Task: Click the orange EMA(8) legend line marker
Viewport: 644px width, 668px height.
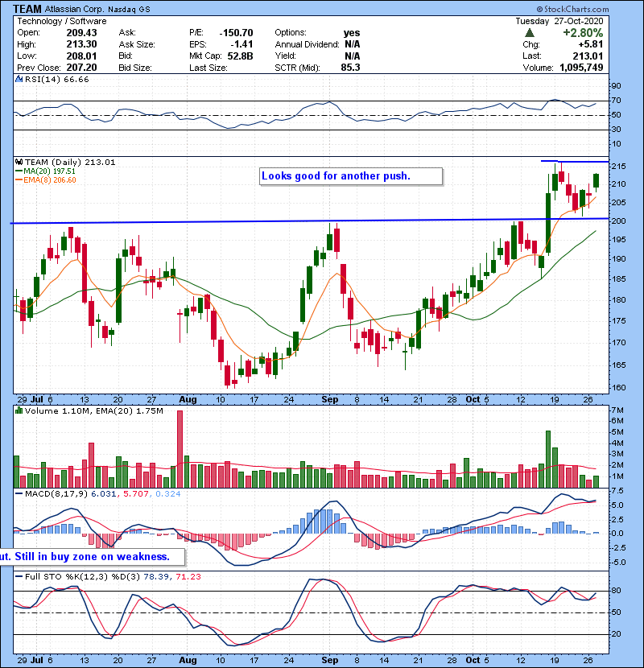Action: (x=19, y=180)
